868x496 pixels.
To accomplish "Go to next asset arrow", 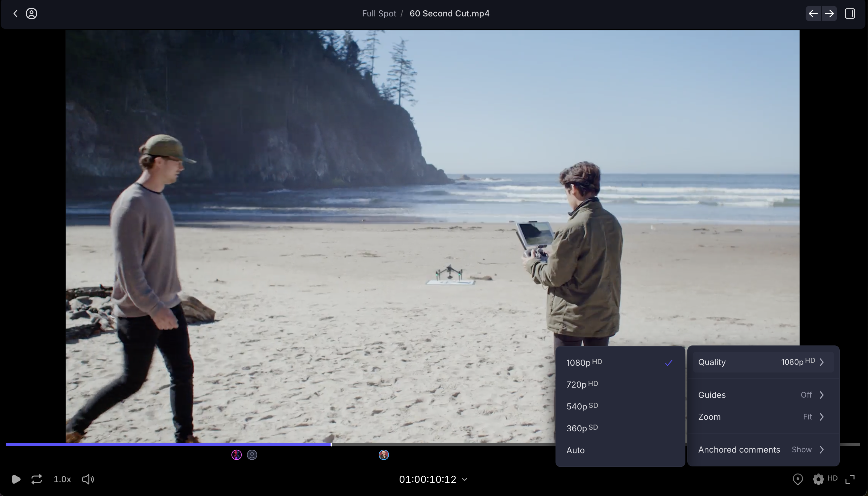I will tap(829, 14).
